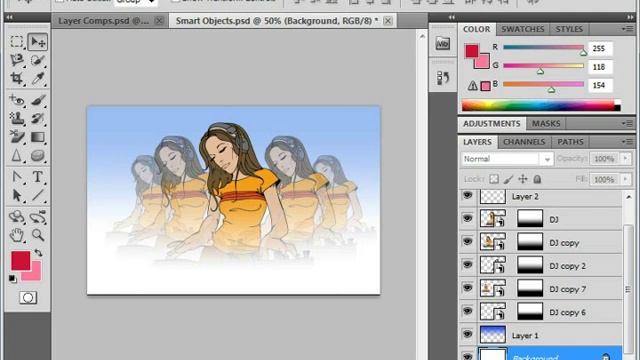
Task: Select the Gradient tool
Action: pos(38,137)
